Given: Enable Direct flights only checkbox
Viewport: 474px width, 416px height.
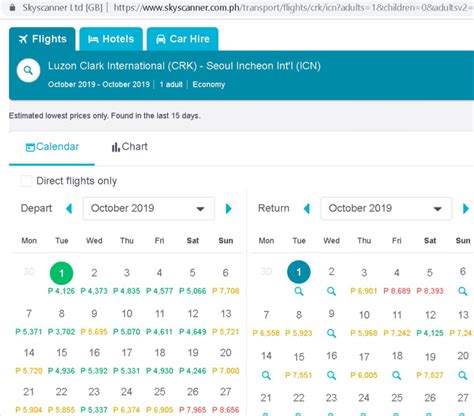Looking at the screenshot, I should (26, 181).
